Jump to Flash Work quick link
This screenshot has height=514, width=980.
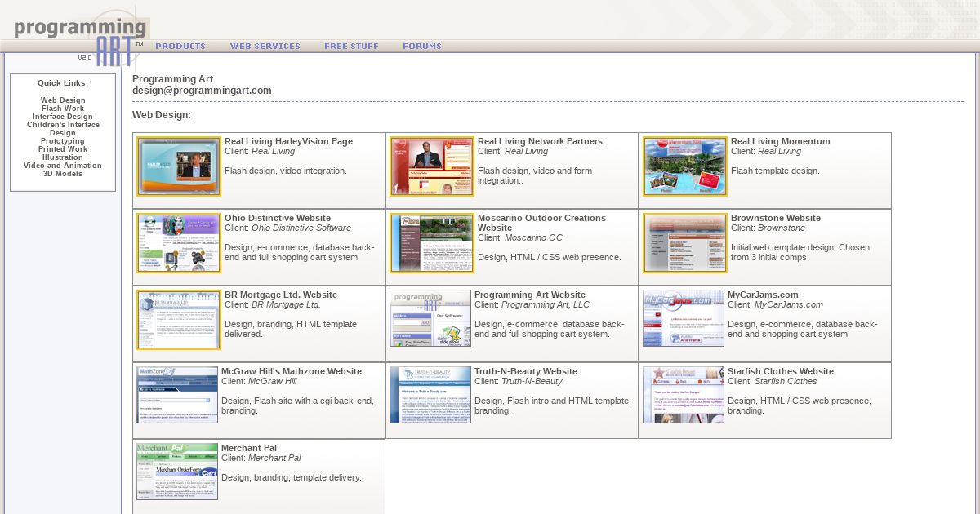[63, 109]
